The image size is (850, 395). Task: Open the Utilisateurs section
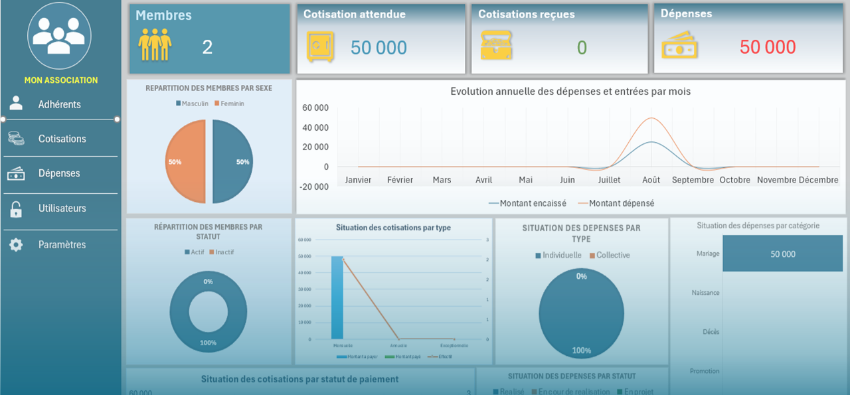(x=62, y=209)
